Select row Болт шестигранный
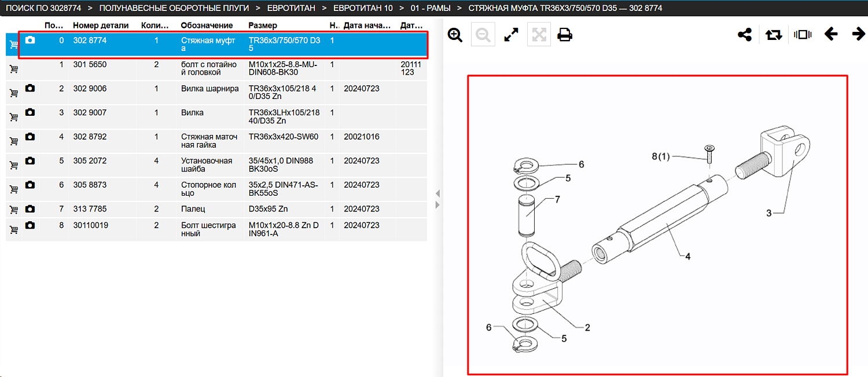The width and height of the screenshot is (868, 377). pos(216,229)
